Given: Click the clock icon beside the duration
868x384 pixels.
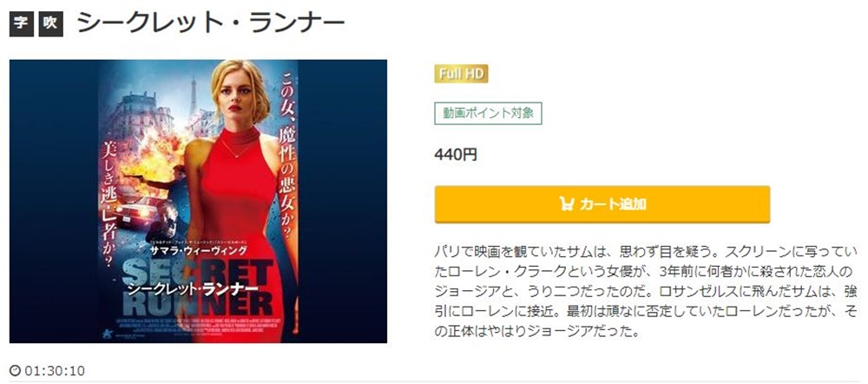Looking at the screenshot, I should [16, 371].
